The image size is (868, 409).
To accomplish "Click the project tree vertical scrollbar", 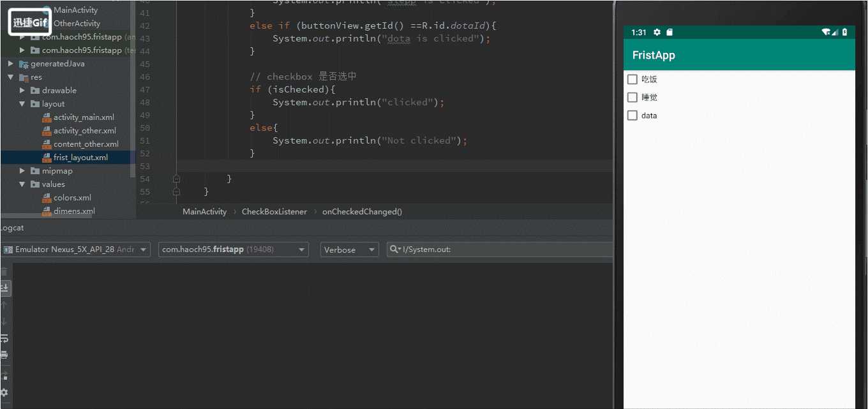I will pos(133,89).
